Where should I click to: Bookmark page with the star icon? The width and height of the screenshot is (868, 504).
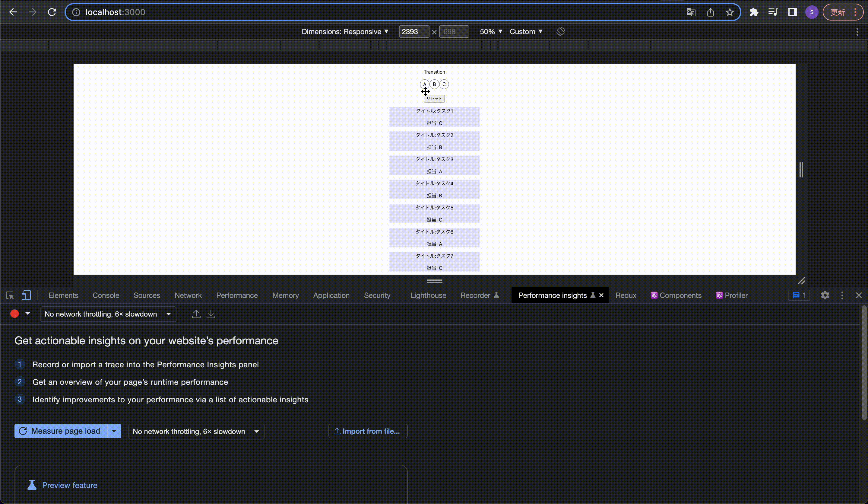point(730,12)
